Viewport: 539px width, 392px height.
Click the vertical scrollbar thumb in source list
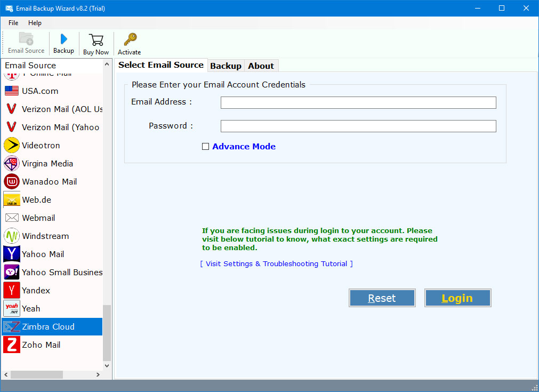[x=107, y=333]
